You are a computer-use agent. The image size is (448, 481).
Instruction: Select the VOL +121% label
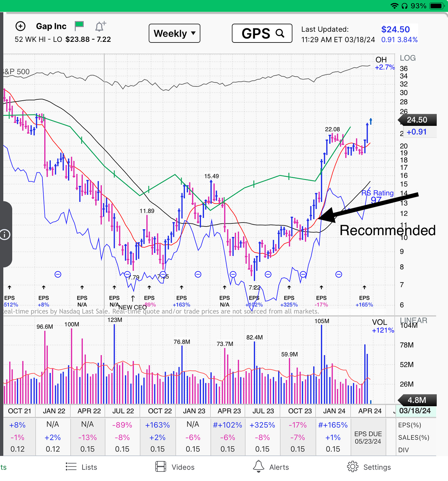(x=383, y=326)
